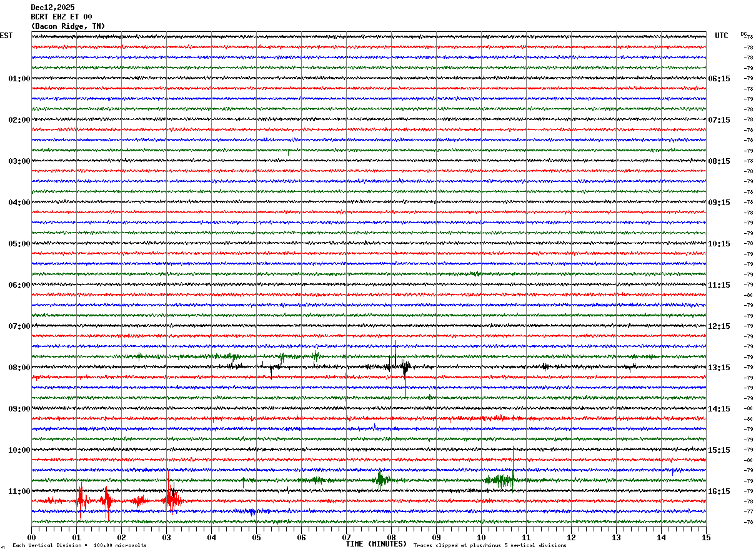The width and height of the screenshot is (756, 554).
Task: Click the 06:15 UTC time label
Action: [x=720, y=79]
